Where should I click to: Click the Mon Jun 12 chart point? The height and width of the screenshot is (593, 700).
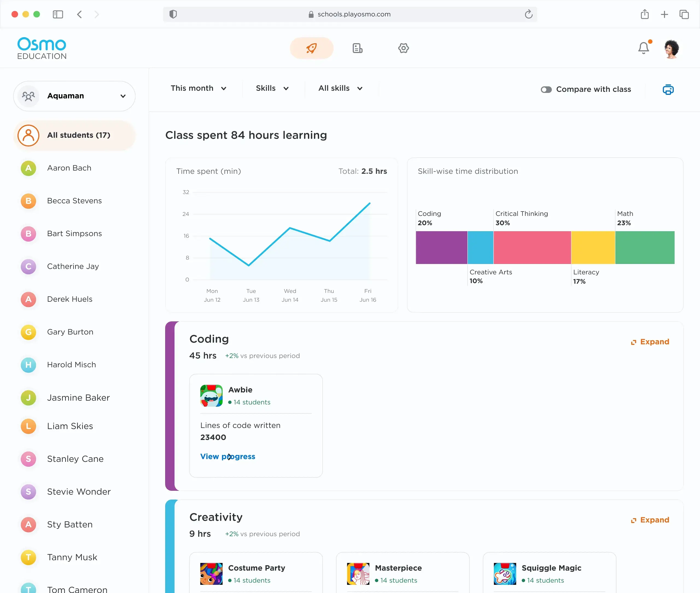click(x=210, y=238)
